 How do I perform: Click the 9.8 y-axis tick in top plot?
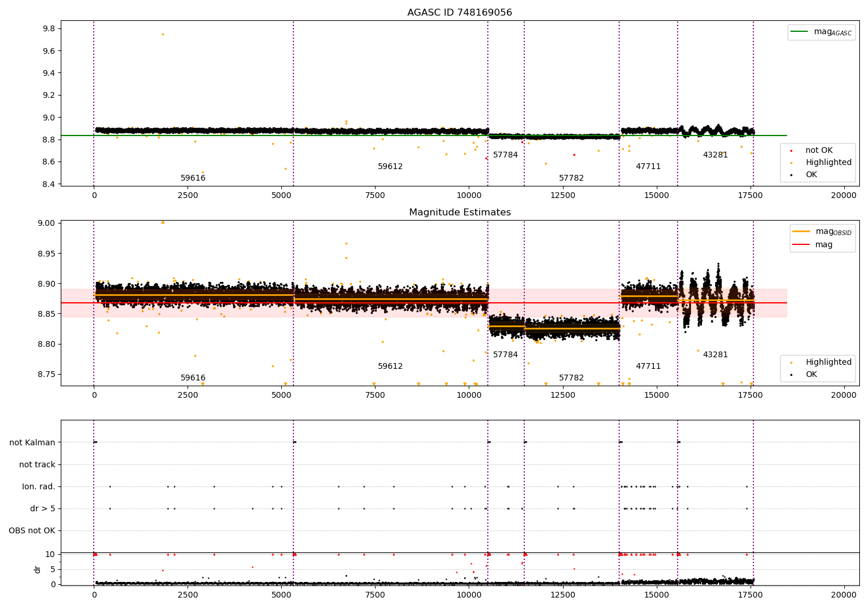tap(49, 29)
